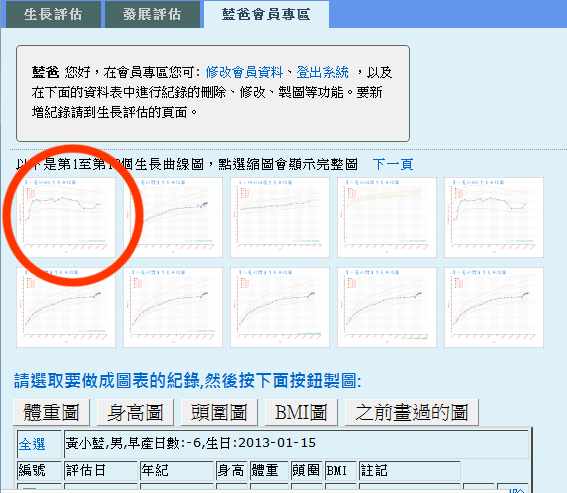The image size is (567, 493).
Task: Click the 評估日 column header
Action: pyautogui.click(x=101, y=470)
